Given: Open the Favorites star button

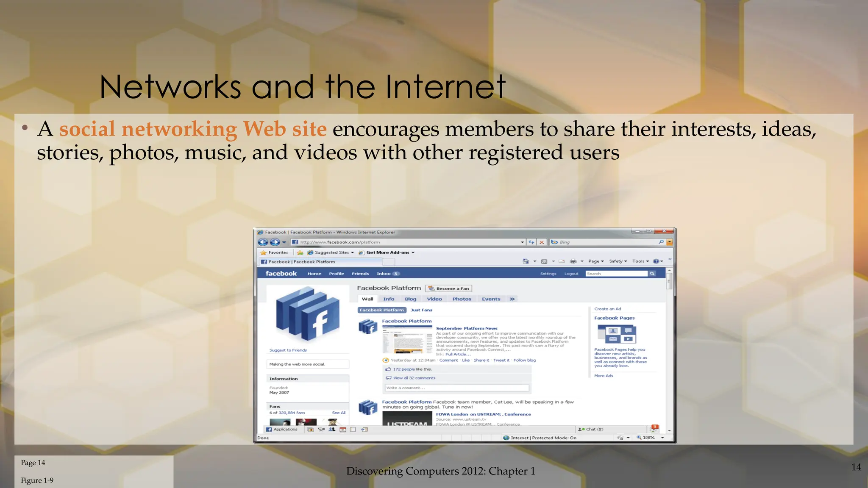Looking at the screenshot, I should (274, 252).
